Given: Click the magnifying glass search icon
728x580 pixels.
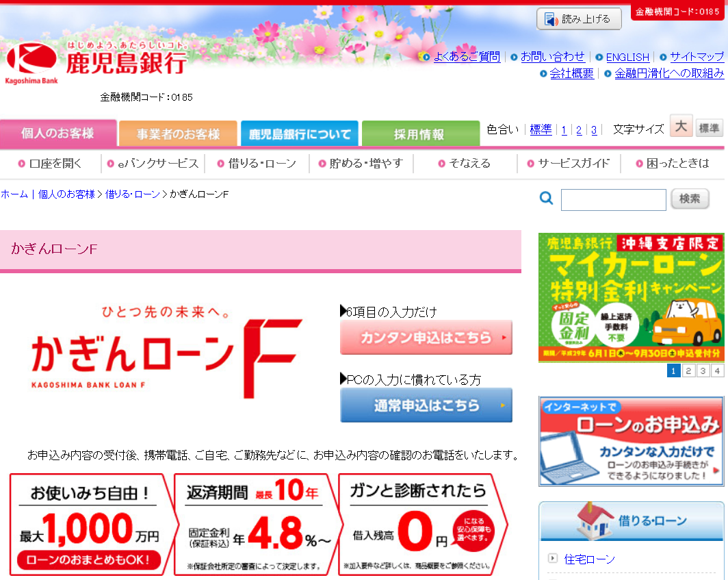Looking at the screenshot, I should click(547, 199).
